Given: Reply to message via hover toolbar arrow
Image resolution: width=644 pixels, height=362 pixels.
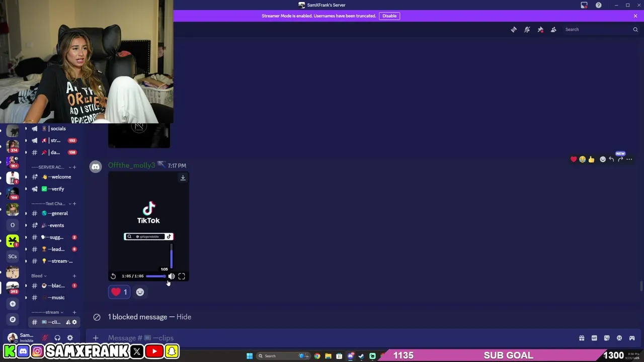Looking at the screenshot, I should click(611, 159).
